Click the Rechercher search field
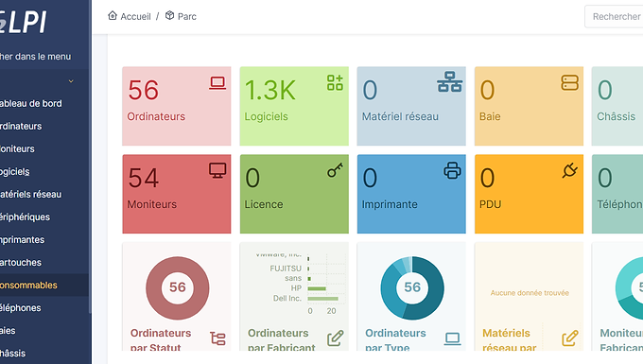Image resolution: width=643 pixels, height=364 pixels. [614, 16]
